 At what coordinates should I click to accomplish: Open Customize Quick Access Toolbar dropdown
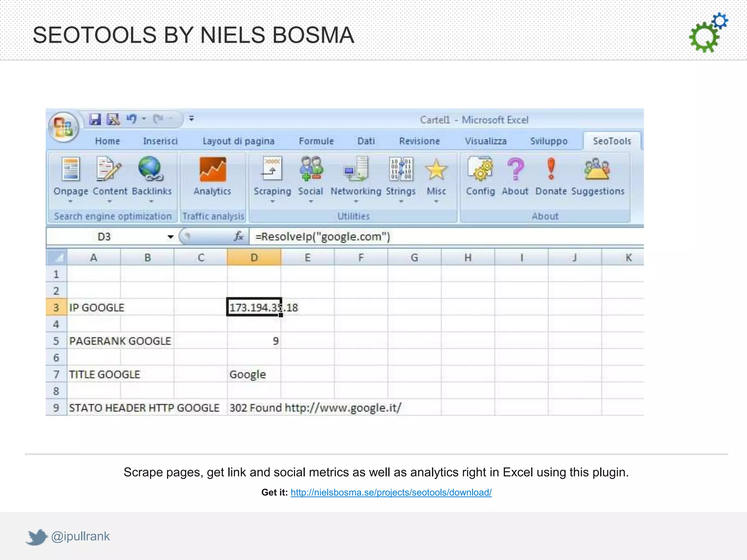click(x=191, y=118)
